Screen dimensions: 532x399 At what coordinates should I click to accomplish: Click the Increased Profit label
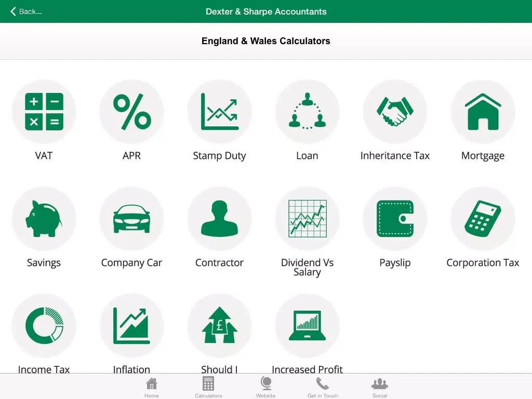pos(307,369)
